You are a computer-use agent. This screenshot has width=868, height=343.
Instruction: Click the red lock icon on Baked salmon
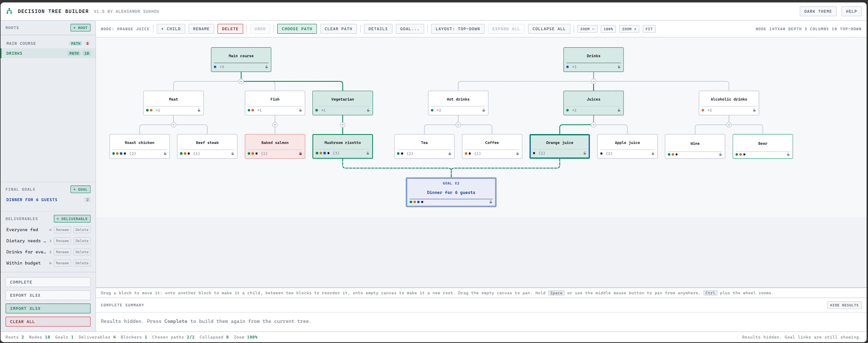click(x=300, y=153)
